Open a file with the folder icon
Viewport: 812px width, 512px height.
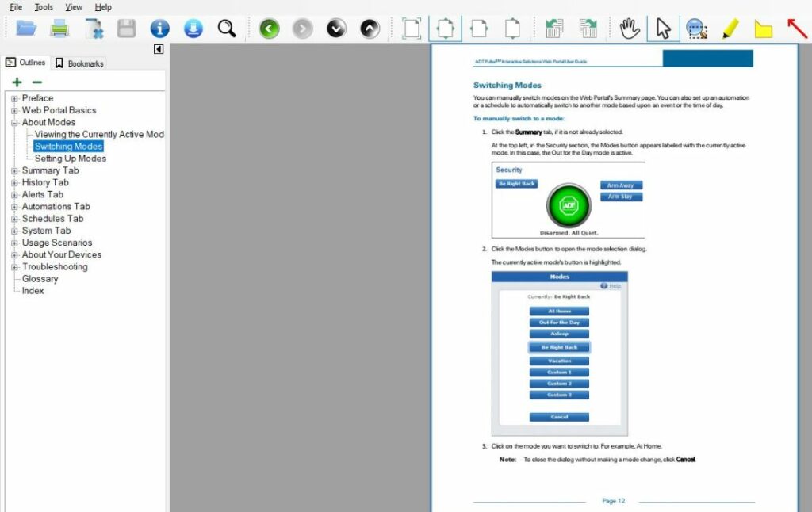(x=26, y=29)
